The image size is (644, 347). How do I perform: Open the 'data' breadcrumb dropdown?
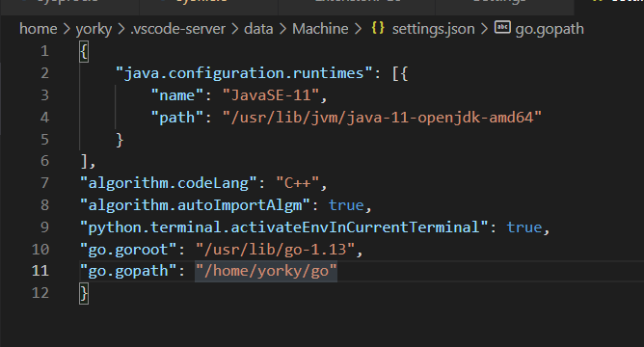(258, 29)
